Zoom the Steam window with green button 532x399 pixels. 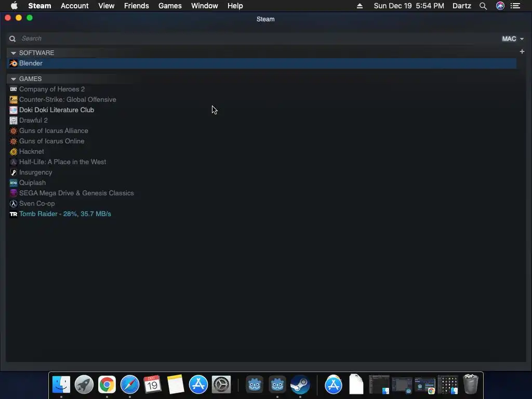point(30,18)
